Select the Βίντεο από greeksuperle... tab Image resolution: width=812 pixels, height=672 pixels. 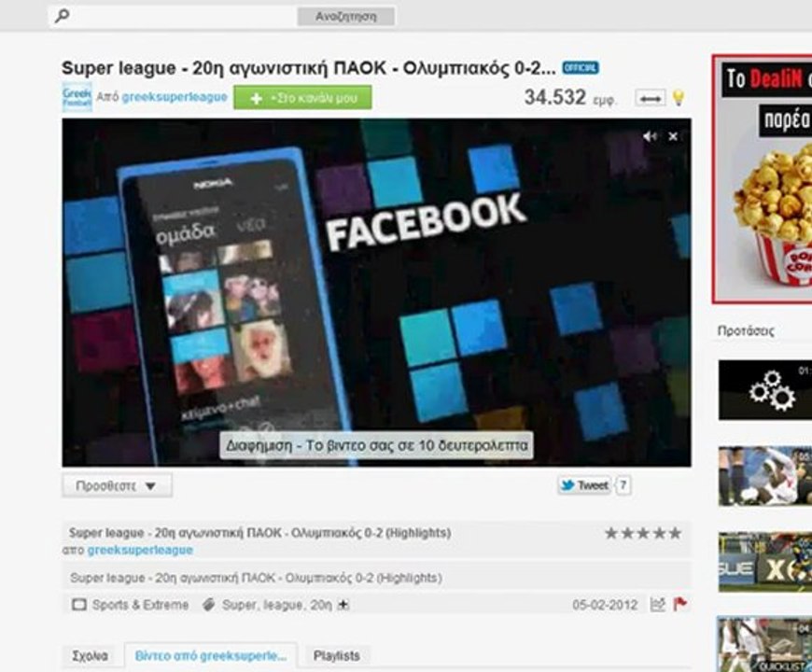click(211, 656)
